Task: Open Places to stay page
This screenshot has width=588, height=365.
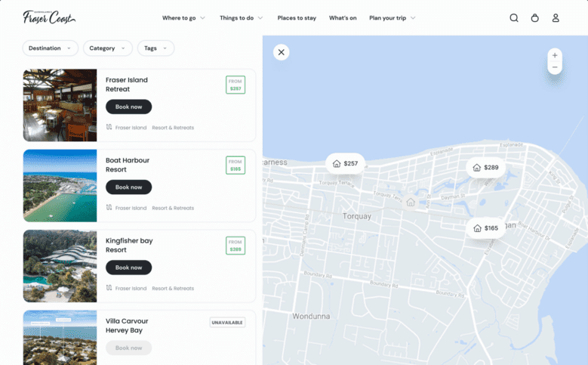Action: 297,17
